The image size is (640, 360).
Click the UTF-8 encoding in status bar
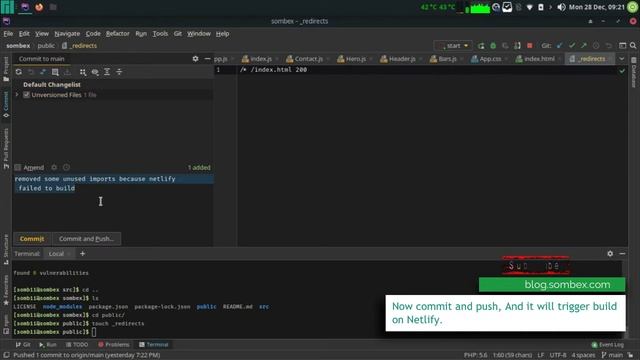point(558,355)
